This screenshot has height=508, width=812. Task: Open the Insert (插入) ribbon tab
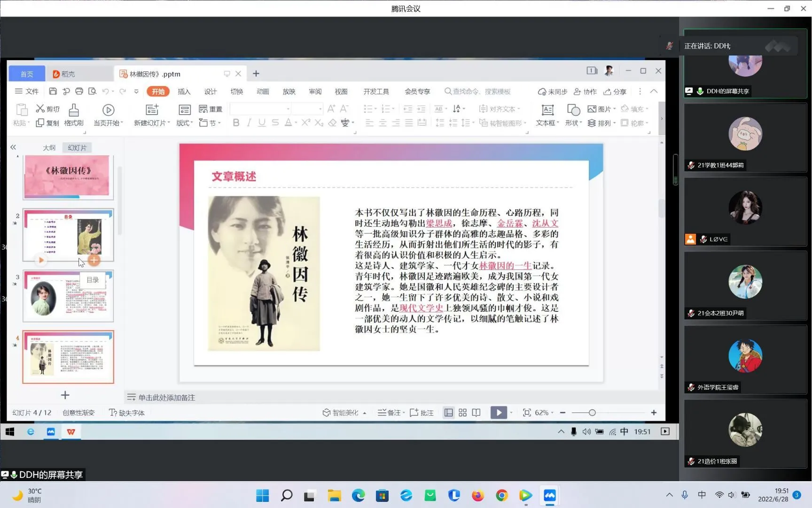click(x=184, y=91)
